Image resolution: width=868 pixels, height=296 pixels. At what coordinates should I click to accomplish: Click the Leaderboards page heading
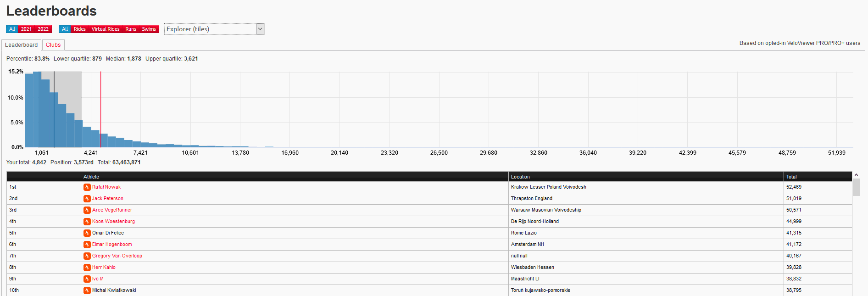pos(51,11)
